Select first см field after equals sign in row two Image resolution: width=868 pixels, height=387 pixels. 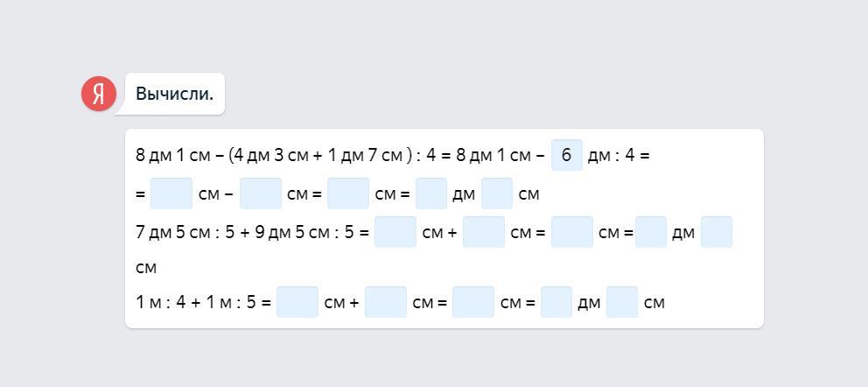click(x=171, y=193)
